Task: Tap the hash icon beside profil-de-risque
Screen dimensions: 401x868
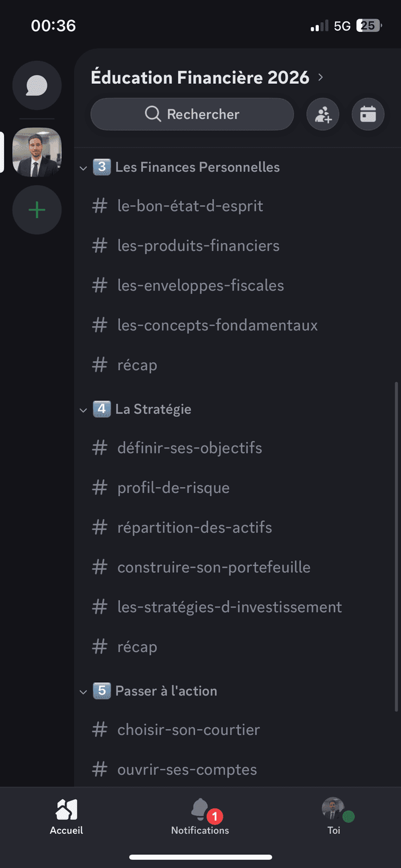Action: pos(100,488)
